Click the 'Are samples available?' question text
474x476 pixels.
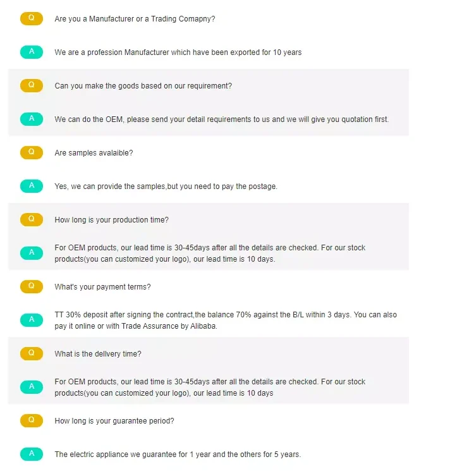[x=94, y=152]
